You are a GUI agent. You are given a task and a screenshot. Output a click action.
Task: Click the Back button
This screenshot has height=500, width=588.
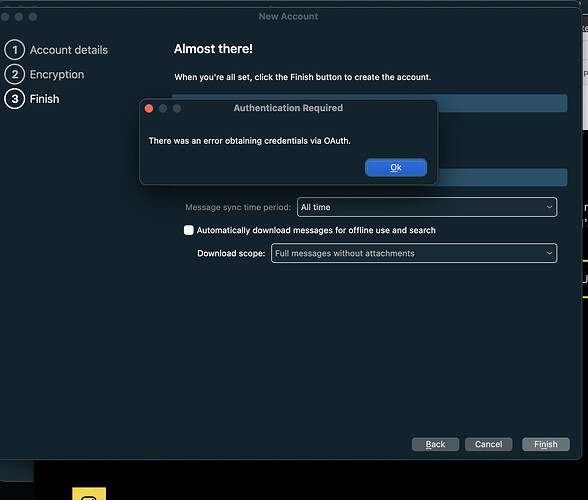pyautogui.click(x=435, y=444)
